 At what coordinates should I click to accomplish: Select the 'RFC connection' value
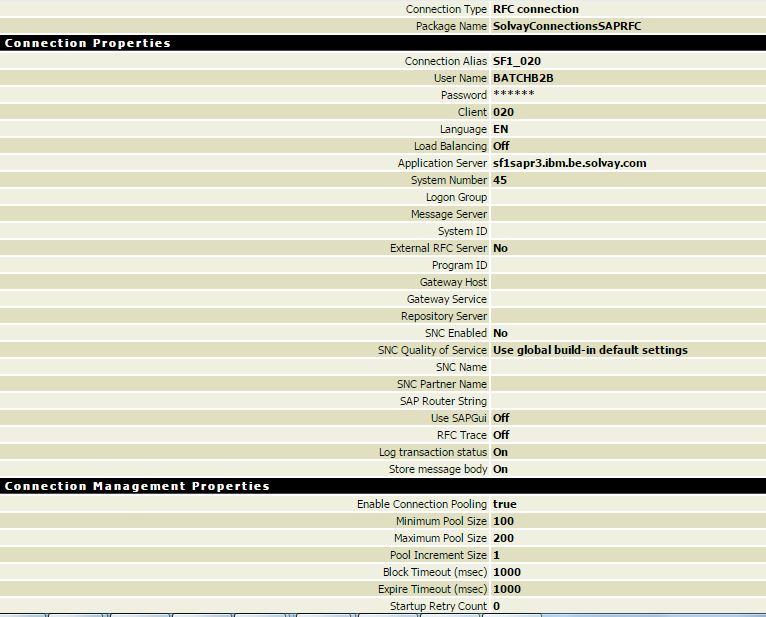pos(536,9)
